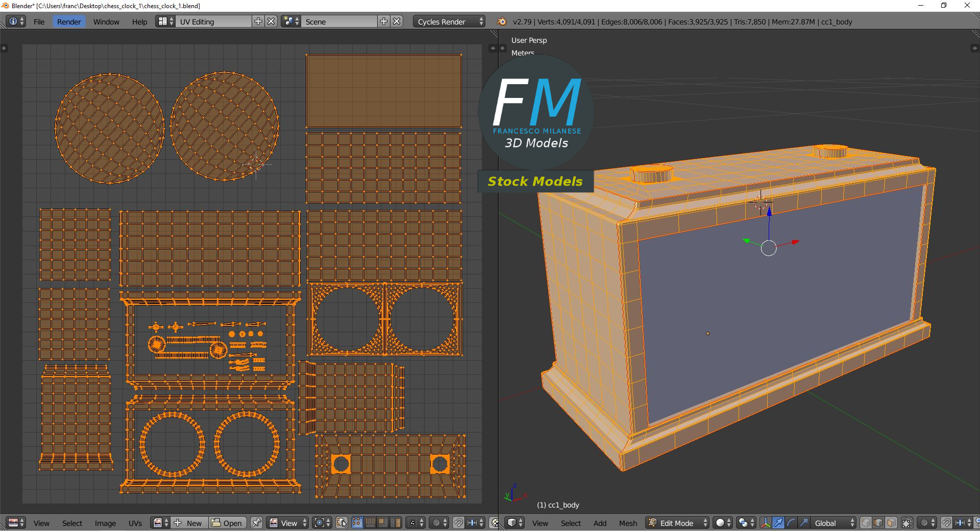Open the Window menu
The width and height of the screenshot is (980, 531).
coord(106,21)
